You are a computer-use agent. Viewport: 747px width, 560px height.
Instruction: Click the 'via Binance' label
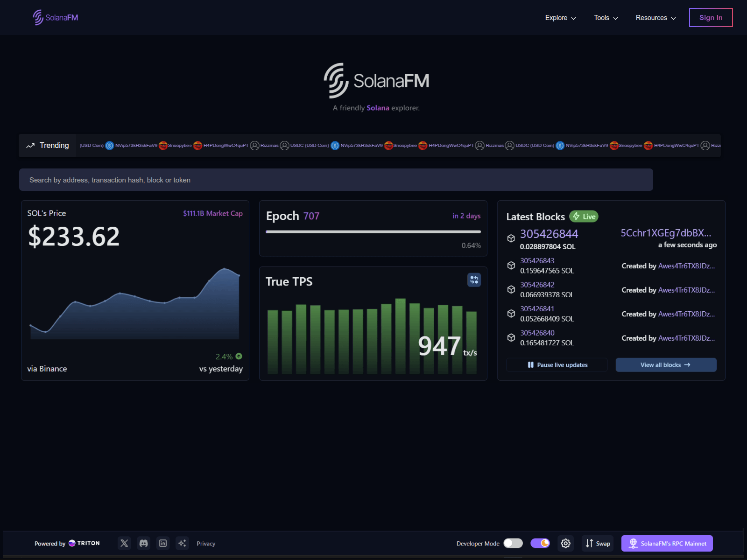point(47,369)
